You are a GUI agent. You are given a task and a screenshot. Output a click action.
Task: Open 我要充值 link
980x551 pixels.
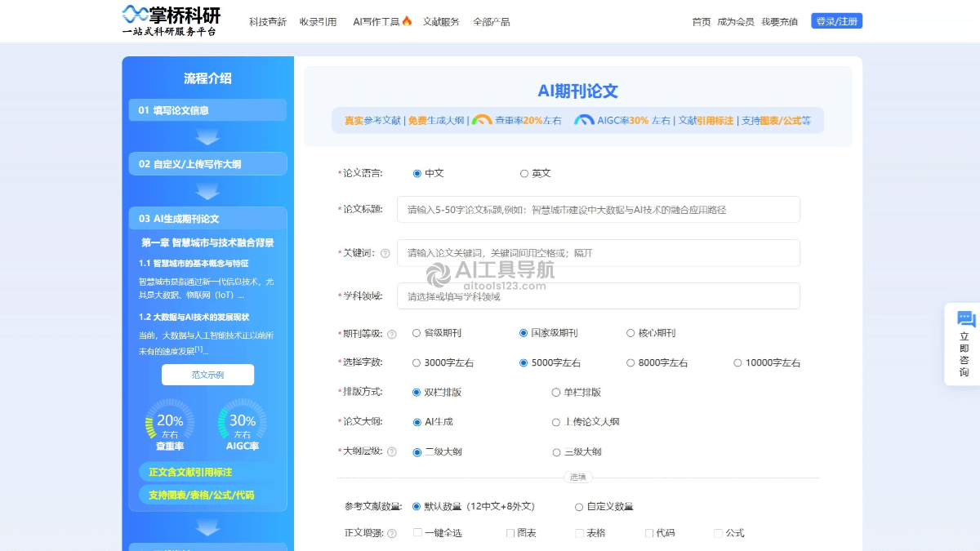(x=779, y=22)
